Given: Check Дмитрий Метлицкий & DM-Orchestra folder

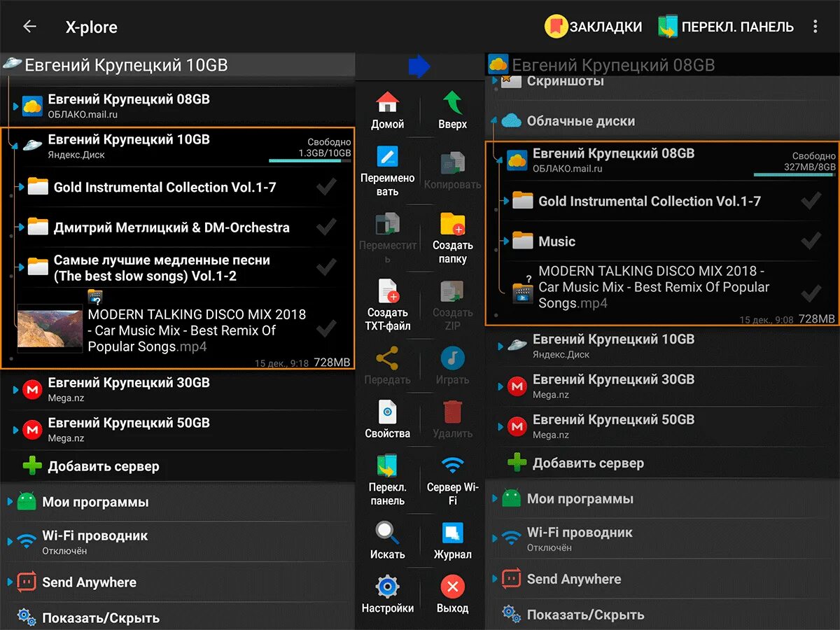Looking at the screenshot, I should [326, 227].
